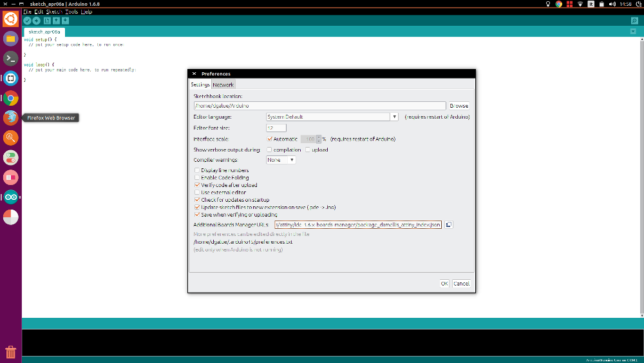The width and height of the screenshot is (644, 363).
Task: Click the Arduino IDE icon in dock
Action: click(11, 197)
